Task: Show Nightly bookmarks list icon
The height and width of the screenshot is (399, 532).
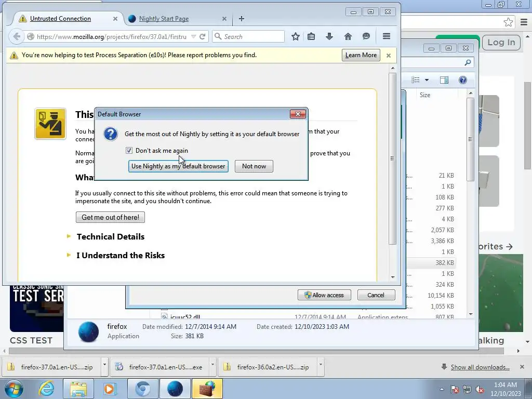Action: [311, 36]
